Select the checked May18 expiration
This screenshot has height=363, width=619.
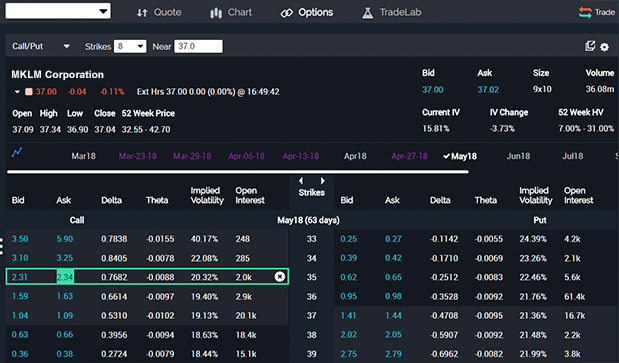click(460, 156)
